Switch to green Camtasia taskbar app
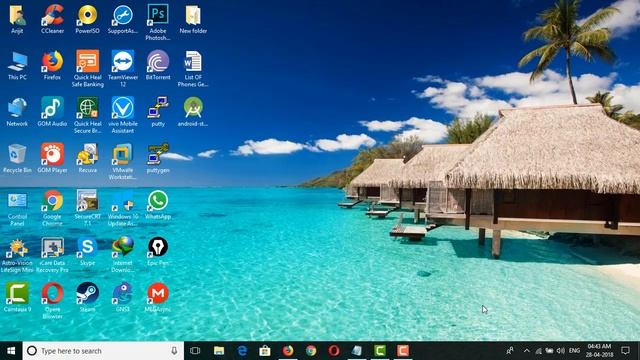The image size is (640, 360). [380, 351]
